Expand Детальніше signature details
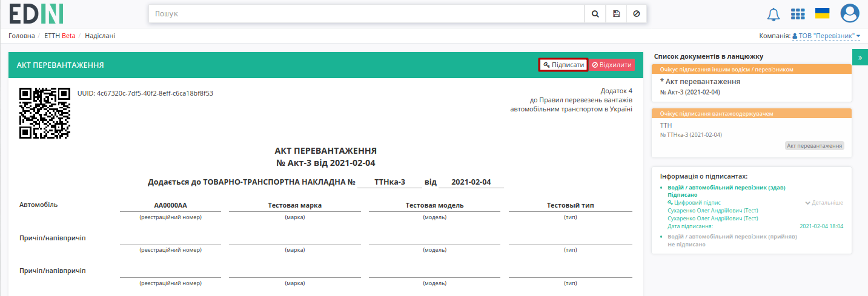 pyautogui.click(x=824, y=203)
